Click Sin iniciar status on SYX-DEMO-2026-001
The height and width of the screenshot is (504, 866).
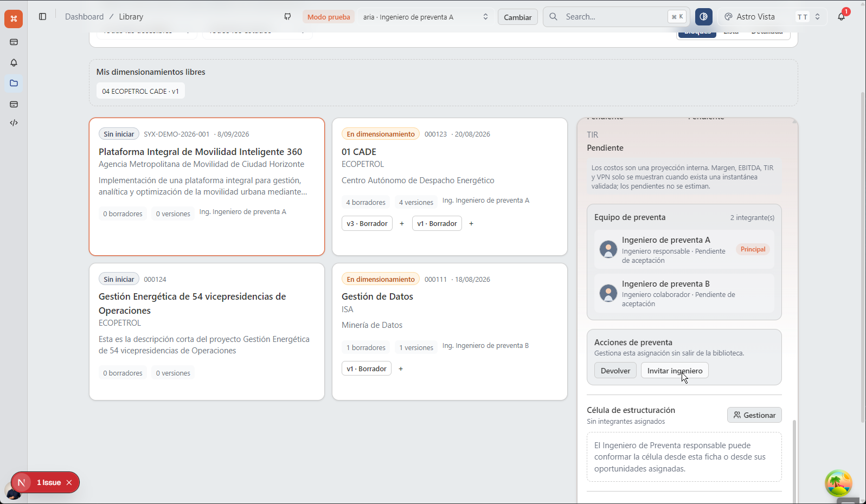[119, 134]
